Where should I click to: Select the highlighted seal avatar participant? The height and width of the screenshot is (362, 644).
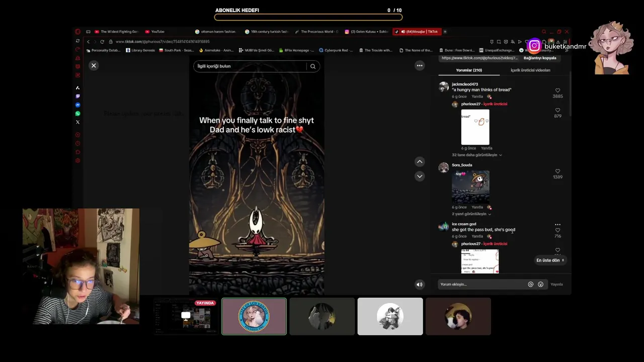pyautogui.click(x=254, y=316)
